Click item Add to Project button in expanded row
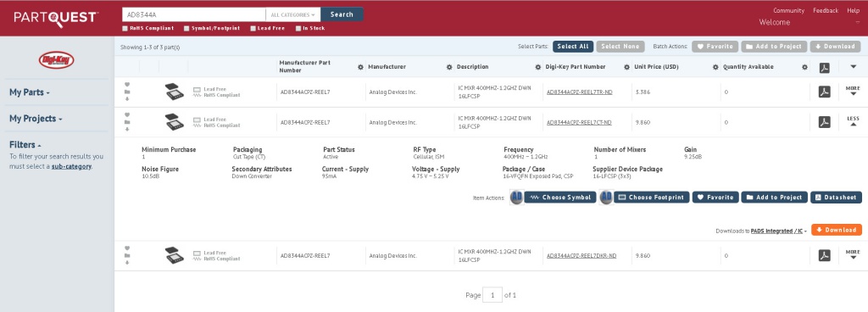Screen dimensions: 868x312 [774, 198]
